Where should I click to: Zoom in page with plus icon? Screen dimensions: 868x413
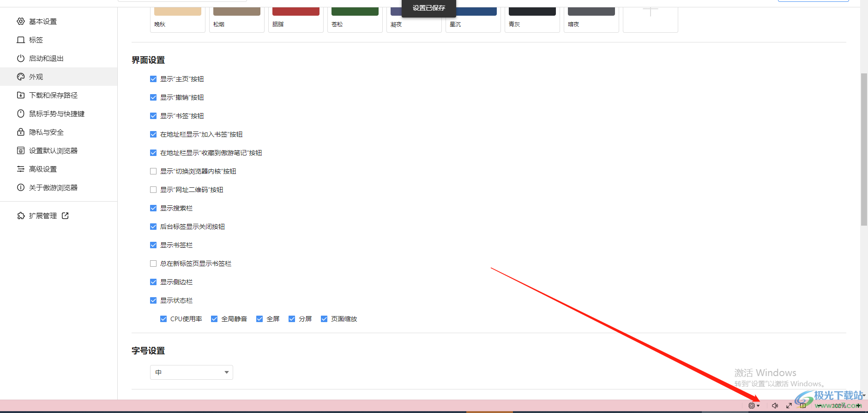point(858,406)
